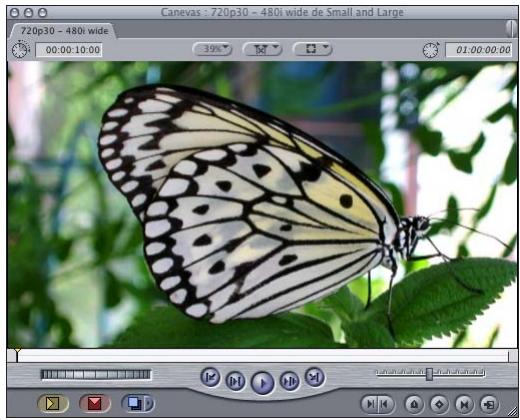Image resolution: width=520 pixels, height=420 pixels.
Task: Open the View pop-up menu with square icon
Action: point(312,49)
